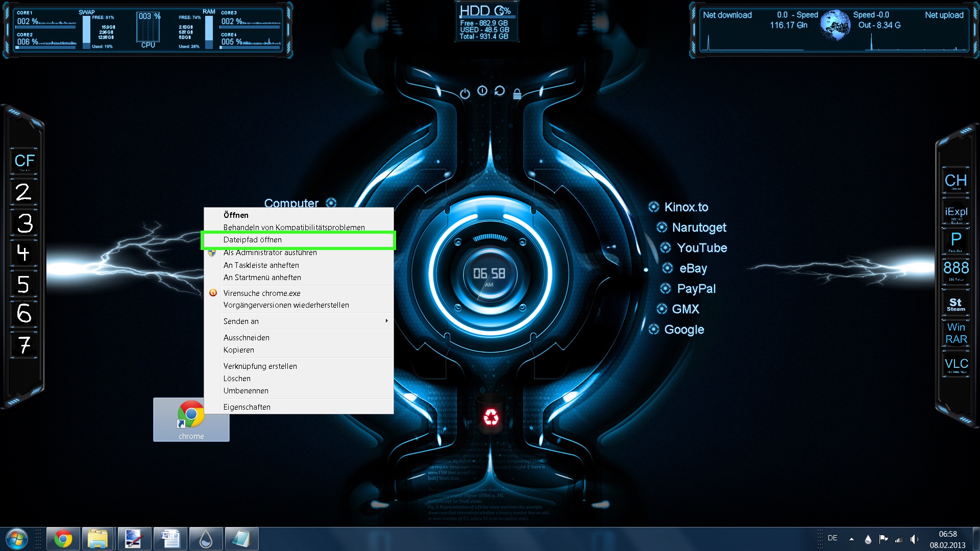This screenshot has width=980, height=551.
Task: Choose 'Als Administrator ausführen'
Action: (299, 252)
